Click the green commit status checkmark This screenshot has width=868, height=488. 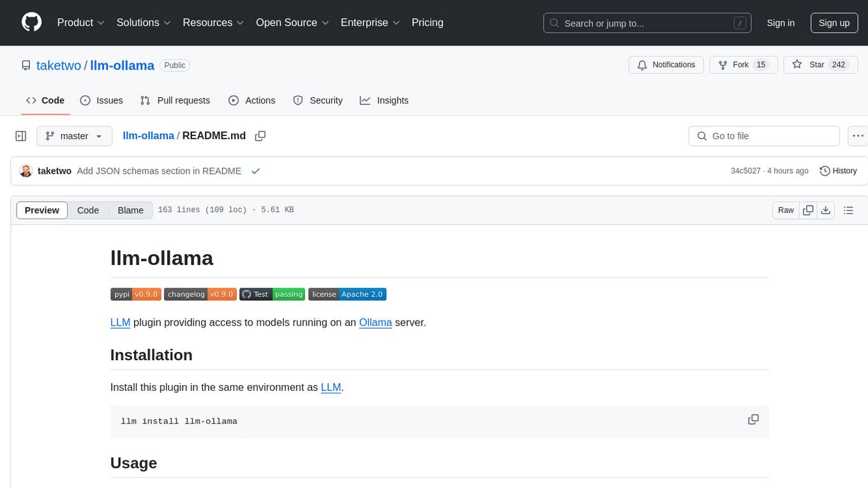tap(255, 171)
